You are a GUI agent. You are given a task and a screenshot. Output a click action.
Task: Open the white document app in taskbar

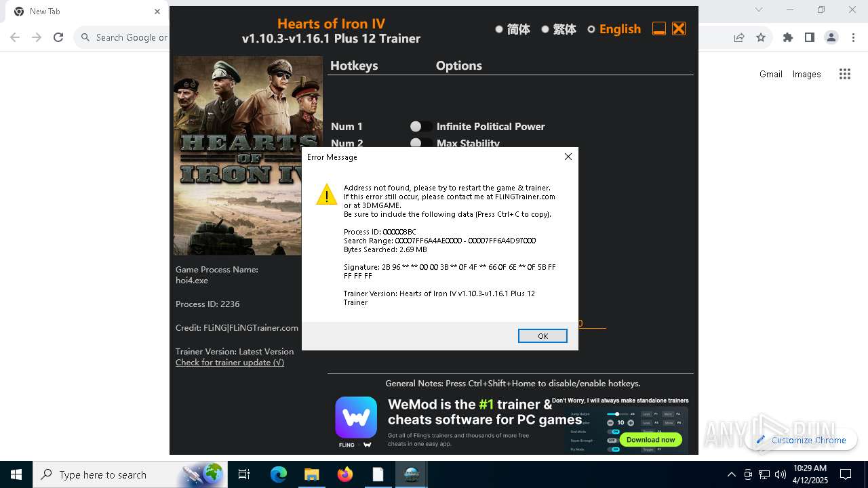pyautogui.click(x=378, y=474)
